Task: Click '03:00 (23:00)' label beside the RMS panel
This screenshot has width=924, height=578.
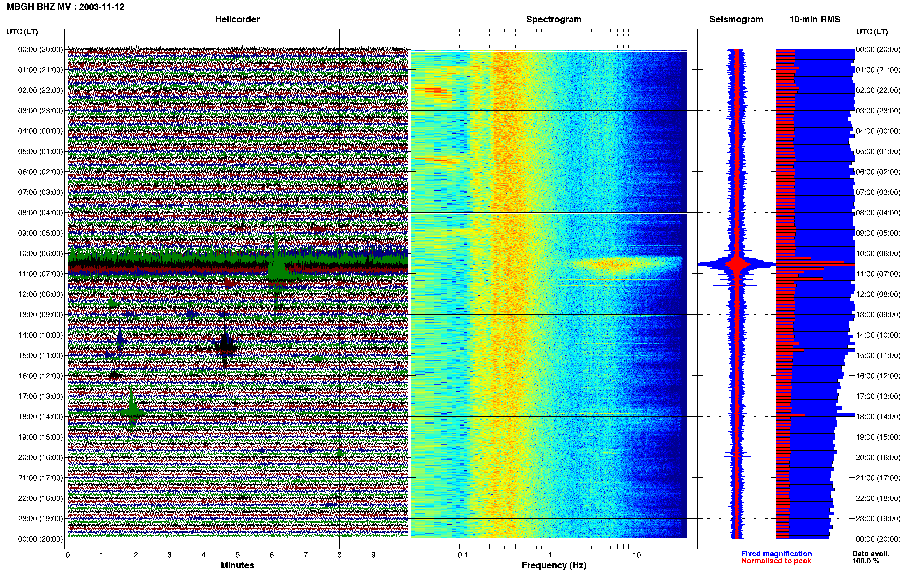Action: (878, 111)
